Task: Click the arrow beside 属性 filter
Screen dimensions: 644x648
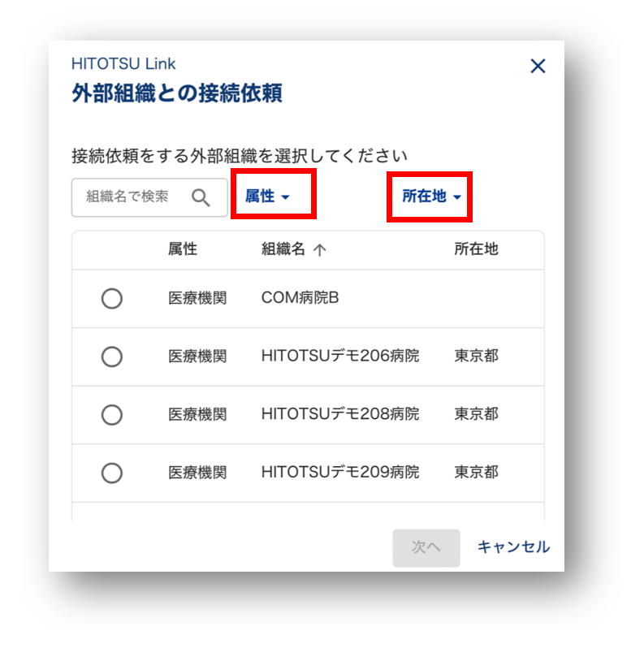Action: pos(285,197)
